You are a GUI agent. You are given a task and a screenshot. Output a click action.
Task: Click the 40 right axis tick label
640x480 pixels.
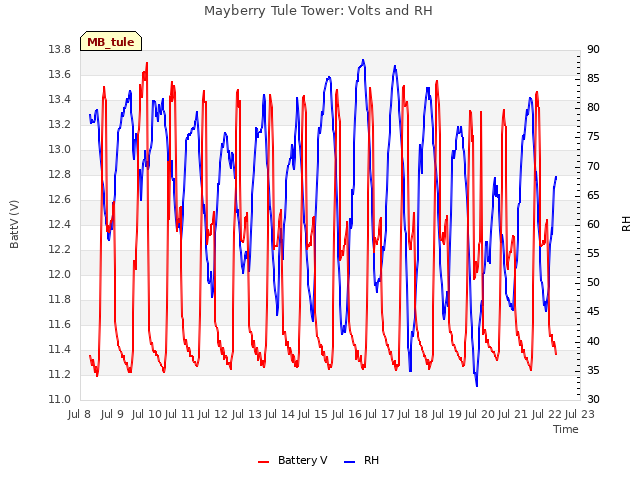593,341
